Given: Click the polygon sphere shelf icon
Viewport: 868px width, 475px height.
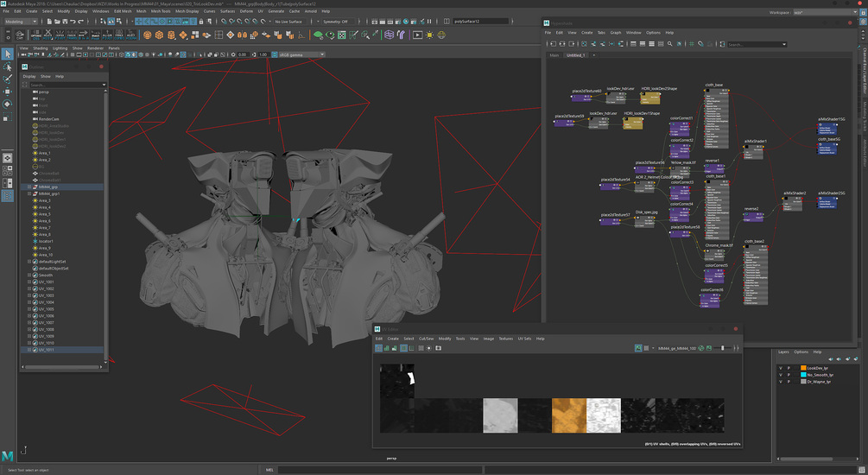Looking at the screenshot, I should coord(148,35).
